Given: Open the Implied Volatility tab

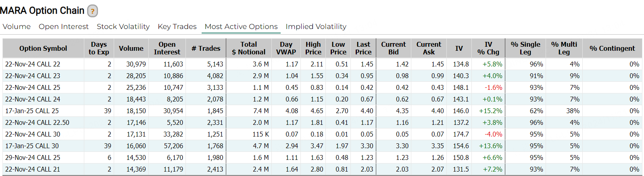Looking at the screenshot, I should click(x=316, y=27).
